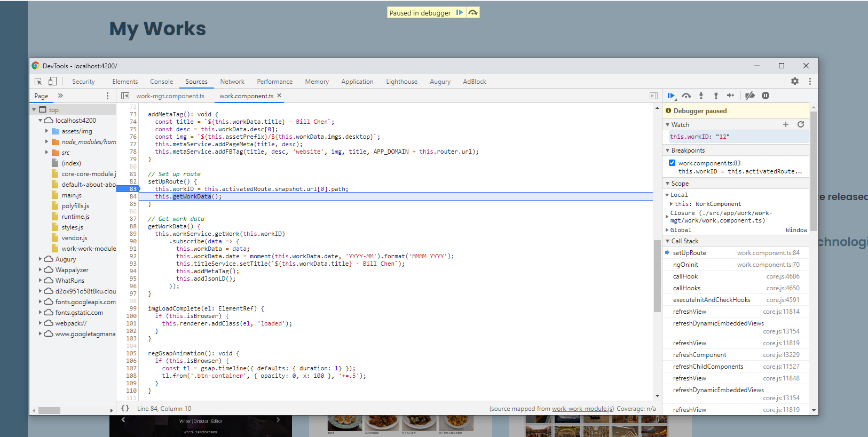This screenshot has height=437, width=868.
Task: Collapse localhost:4200 tree node
Action: 40,121
